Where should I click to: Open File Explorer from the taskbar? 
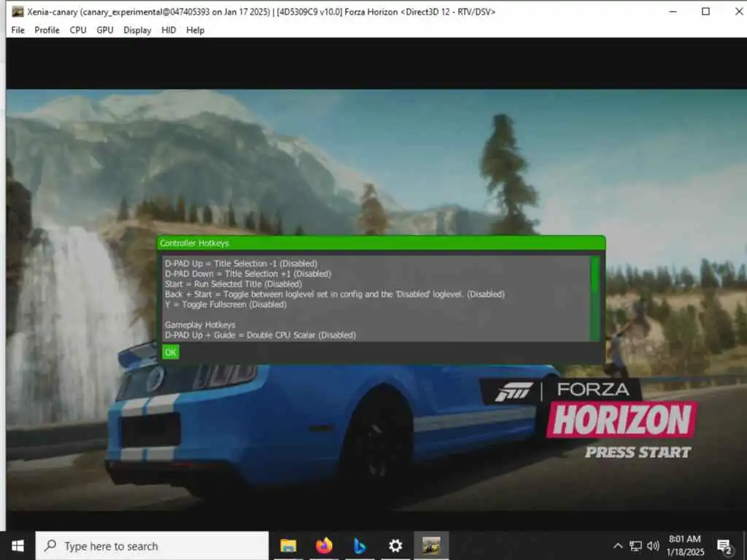click(288, 545)
